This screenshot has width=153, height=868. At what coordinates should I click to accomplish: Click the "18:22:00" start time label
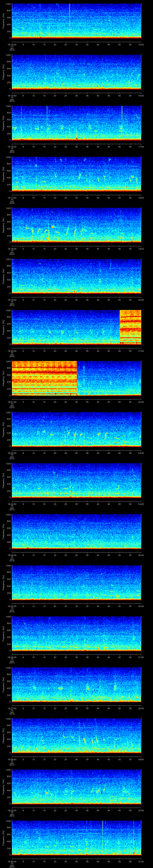tap(12, 453)
